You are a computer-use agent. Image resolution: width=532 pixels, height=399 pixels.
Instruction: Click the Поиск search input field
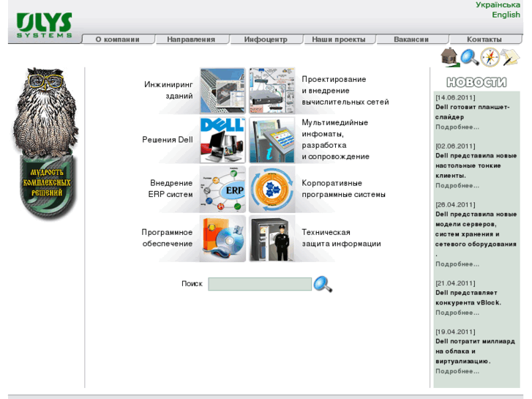[260, 284]
